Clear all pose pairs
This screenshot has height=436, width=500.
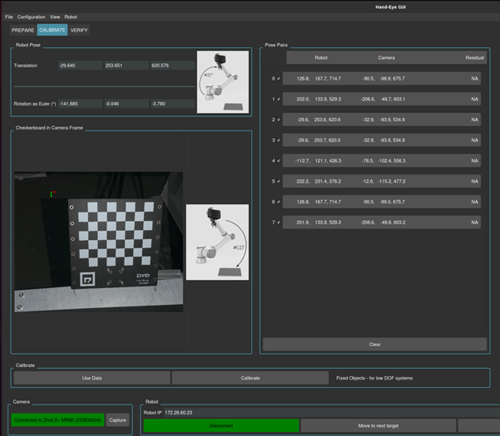(x=375, y=344)
